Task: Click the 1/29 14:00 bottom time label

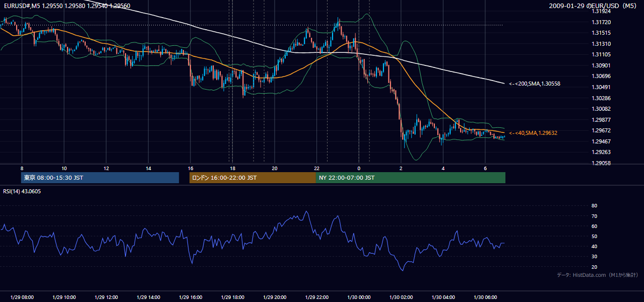Action: click(148, 297)
